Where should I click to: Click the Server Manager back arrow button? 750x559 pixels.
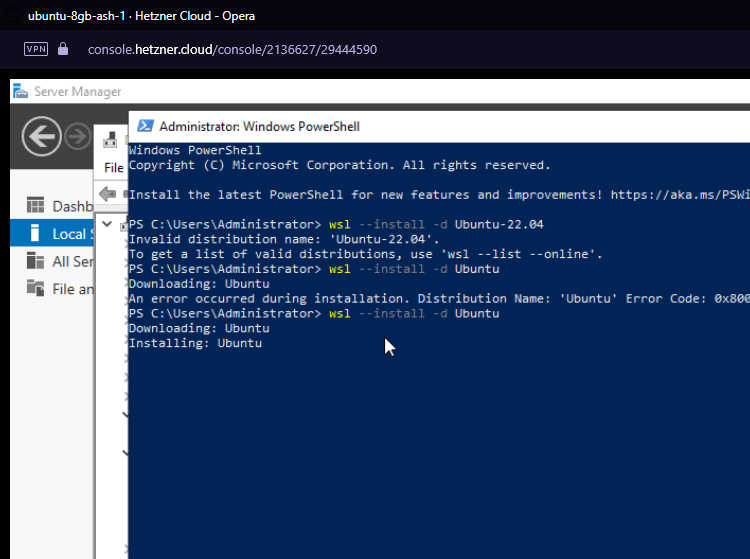tap(42, 136)
